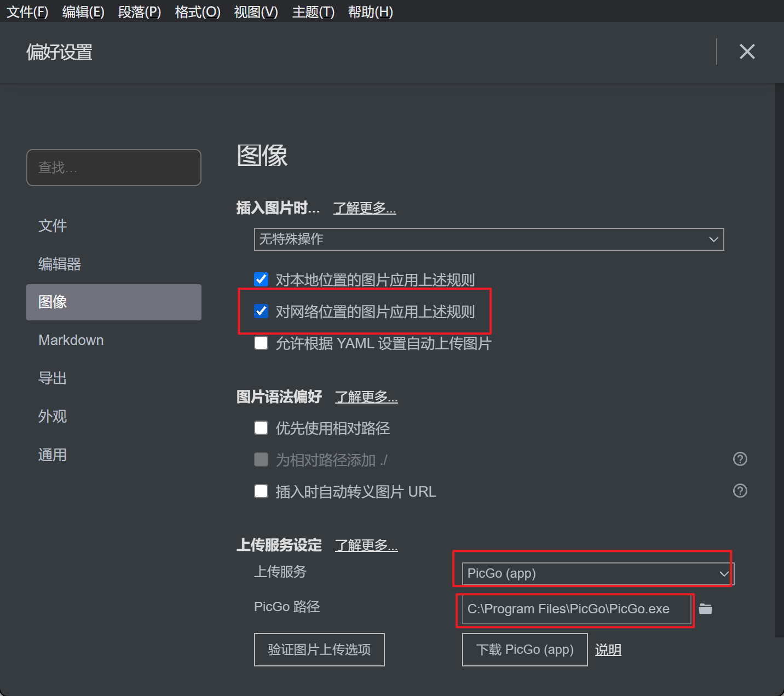Open the 帮助(H) menu
The height and width of the screenshot is (696, 784).
click(371, 11)
